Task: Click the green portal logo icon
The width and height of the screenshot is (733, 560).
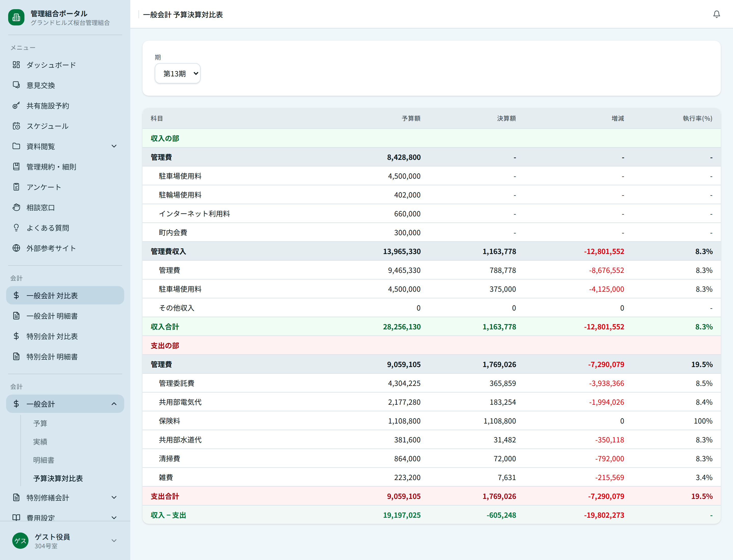Action: coord(16,17)
